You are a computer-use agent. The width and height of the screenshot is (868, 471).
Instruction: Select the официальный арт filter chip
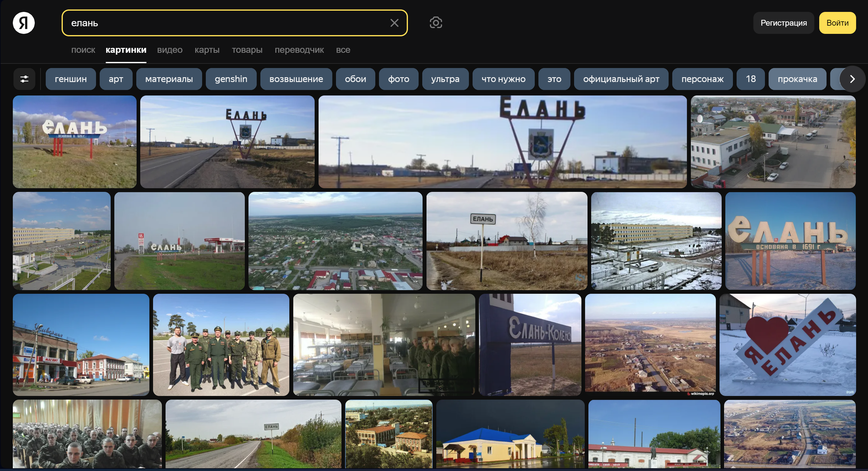[621, 79]
